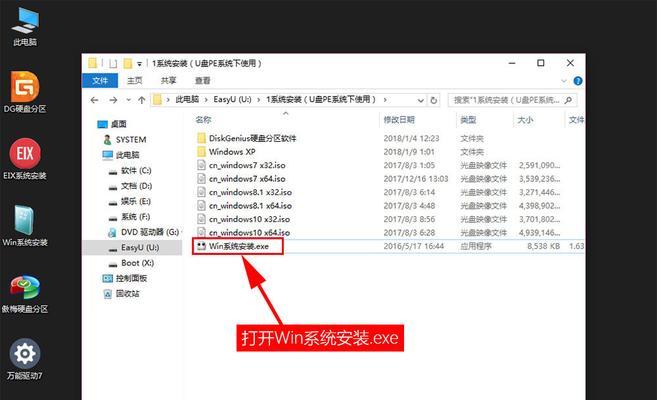The height and width of the screenshot is (400, 657).
Task: Launch the Win系统安装 desktop shortcut
Action: (25, 225)
